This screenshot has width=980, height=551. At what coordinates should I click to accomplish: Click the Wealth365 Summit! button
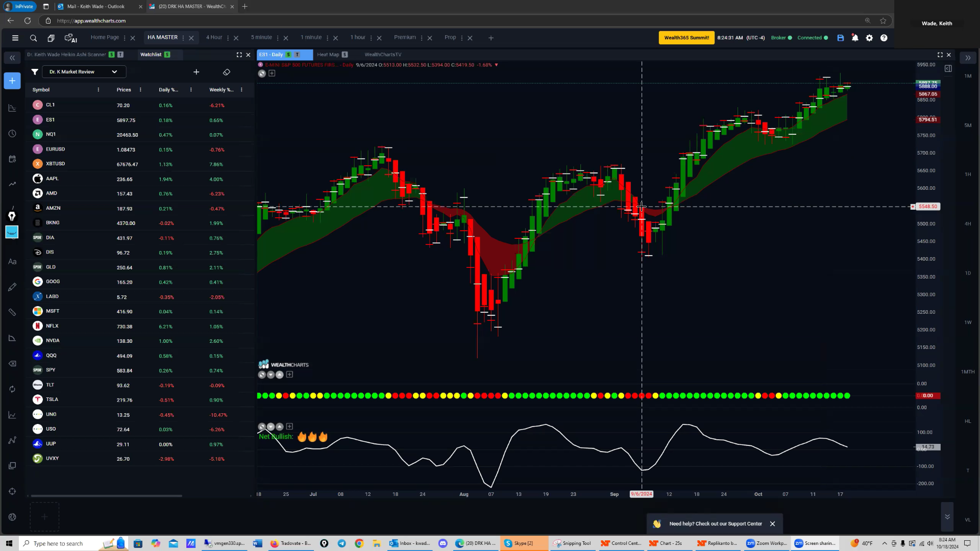coord(687,38)
